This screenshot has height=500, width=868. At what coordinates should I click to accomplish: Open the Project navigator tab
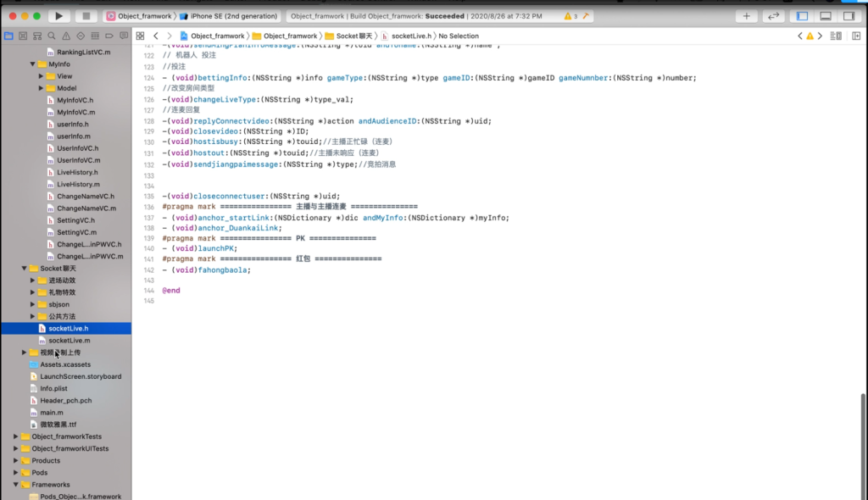pyautogui.click(x=8, y=36)
